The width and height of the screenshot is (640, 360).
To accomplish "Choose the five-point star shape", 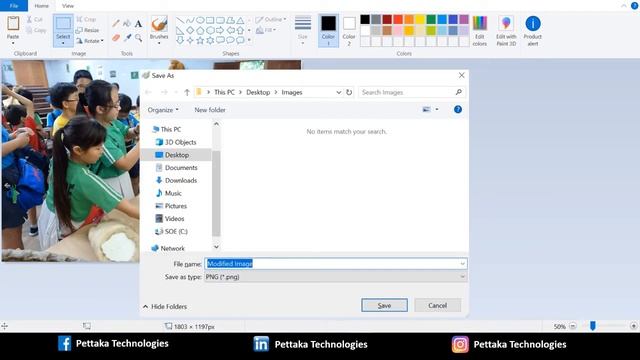I will point(200,40).
